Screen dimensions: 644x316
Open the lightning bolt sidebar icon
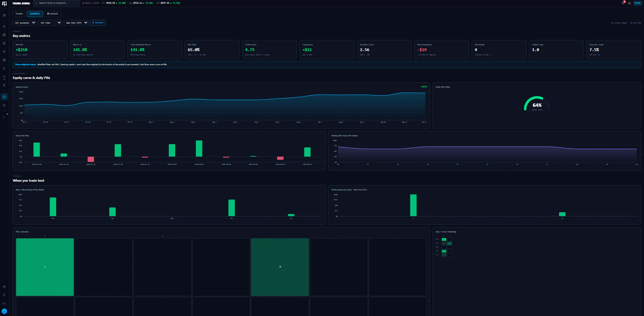[4, 26]
